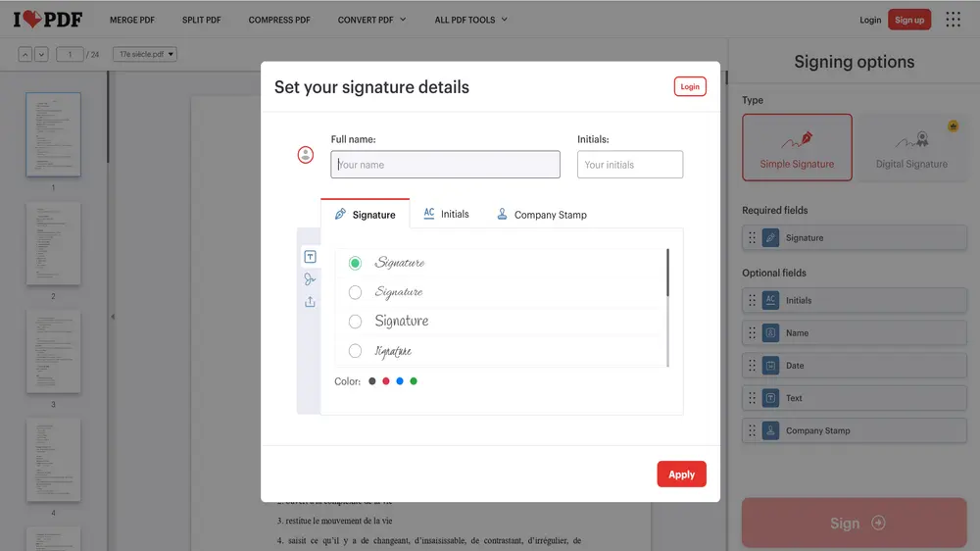
Task: Select the second cursive signature style
Action: (355, 292)
